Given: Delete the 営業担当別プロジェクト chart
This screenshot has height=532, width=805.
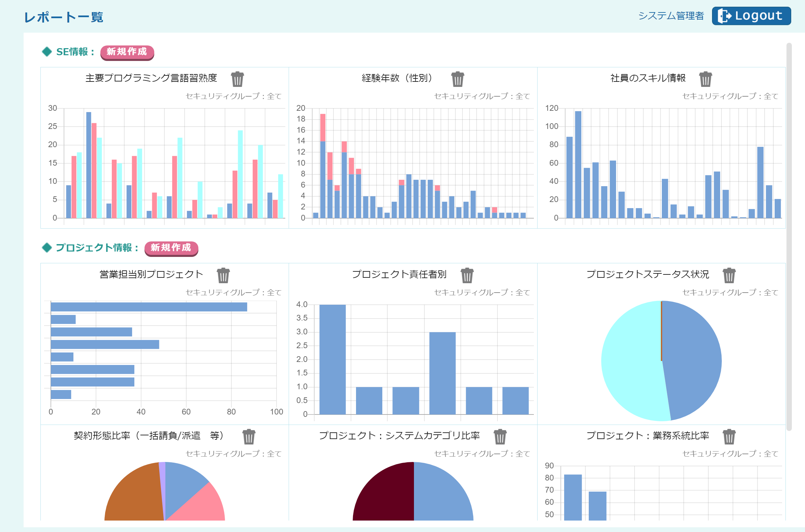Looking at the screenshot, I should tap(223, 275).
